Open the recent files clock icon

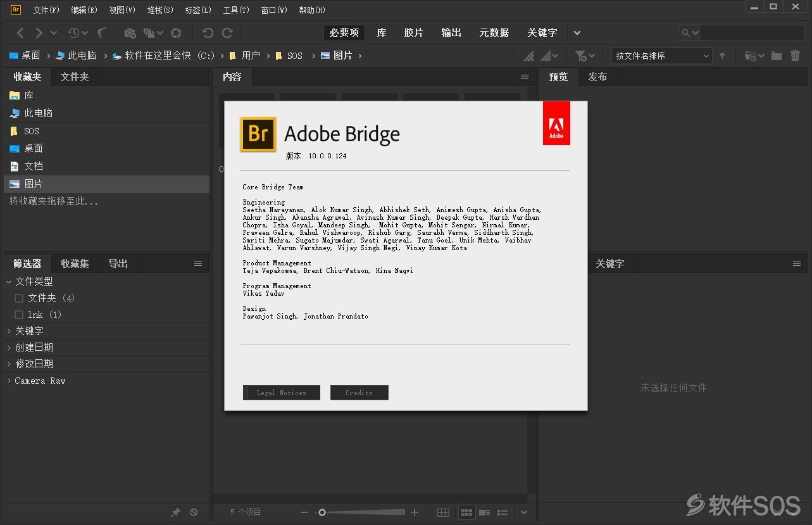[x=73, y=33]
